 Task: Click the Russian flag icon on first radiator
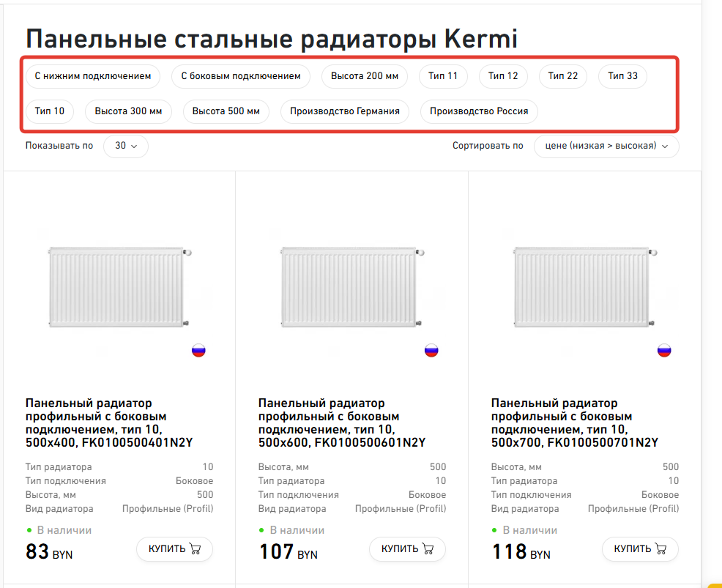[198, 351]
